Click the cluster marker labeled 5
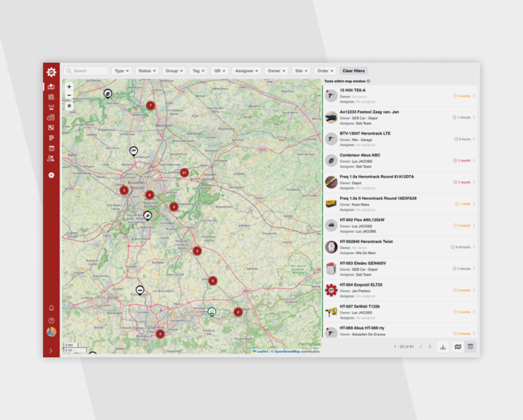 213,281
